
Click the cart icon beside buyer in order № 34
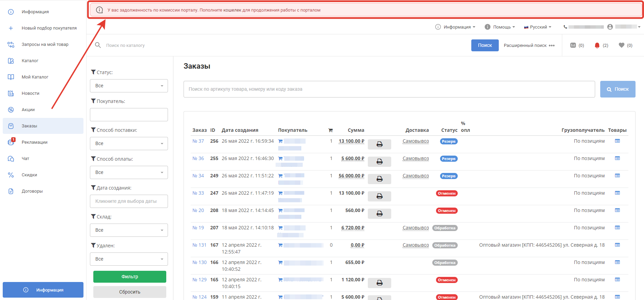[280, 176]
